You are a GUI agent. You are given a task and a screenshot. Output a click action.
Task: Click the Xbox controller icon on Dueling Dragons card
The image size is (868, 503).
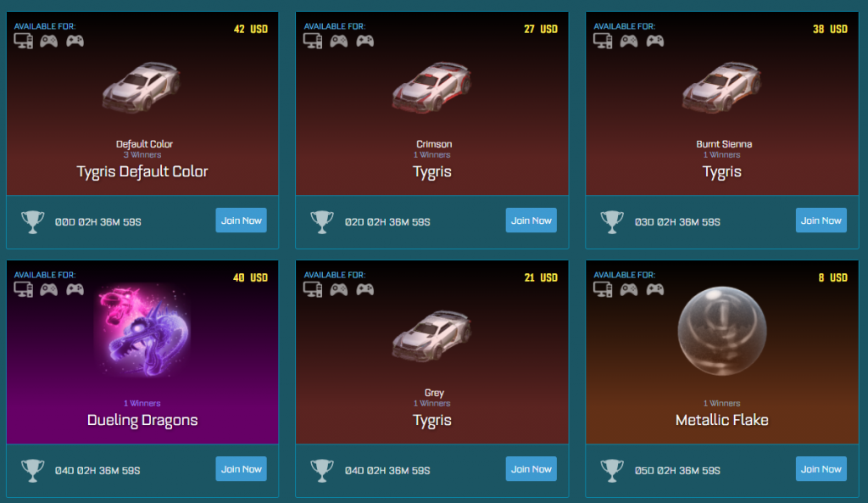48,289
